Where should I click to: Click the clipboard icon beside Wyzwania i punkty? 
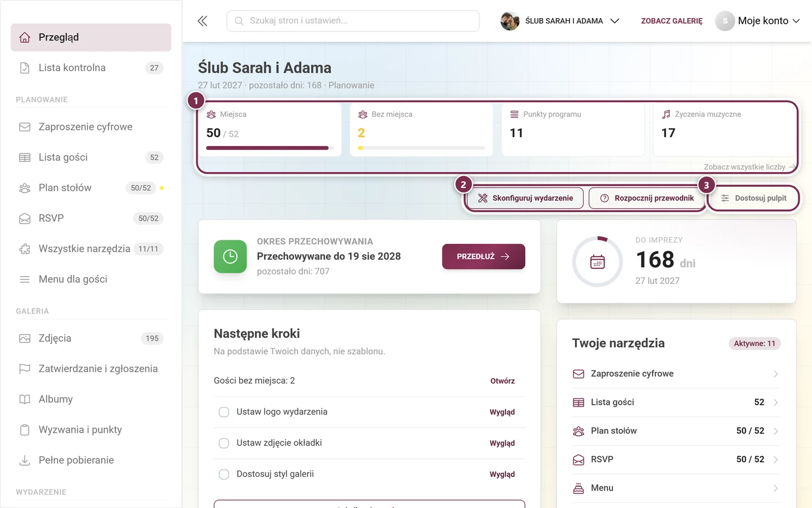25,430
